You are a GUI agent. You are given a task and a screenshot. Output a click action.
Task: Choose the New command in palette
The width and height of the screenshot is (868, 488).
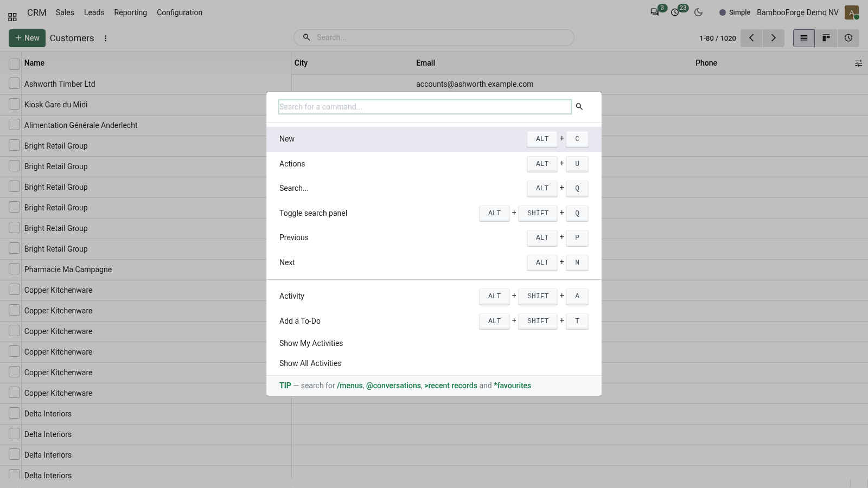(x=434, y=139)
